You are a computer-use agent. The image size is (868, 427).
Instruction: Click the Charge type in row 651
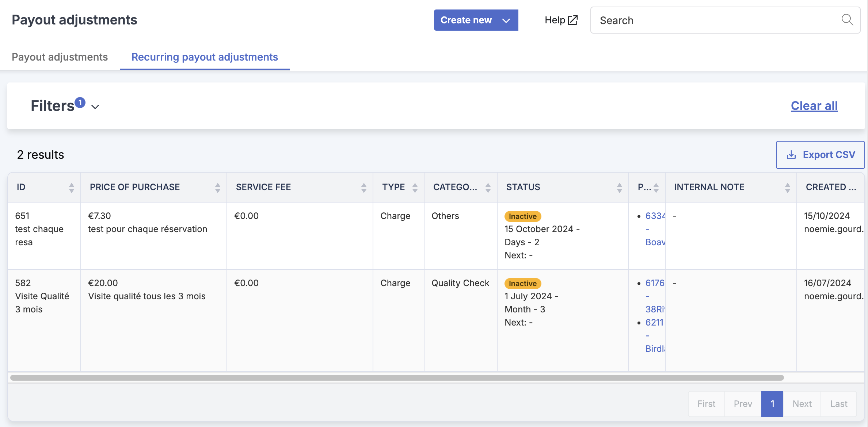(x=395, y=216)
